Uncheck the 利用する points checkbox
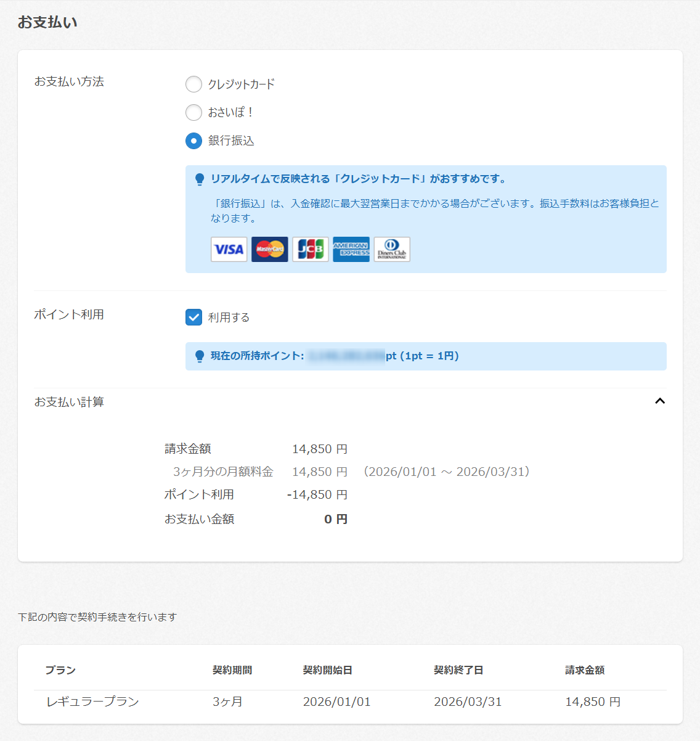 (193, 317)
